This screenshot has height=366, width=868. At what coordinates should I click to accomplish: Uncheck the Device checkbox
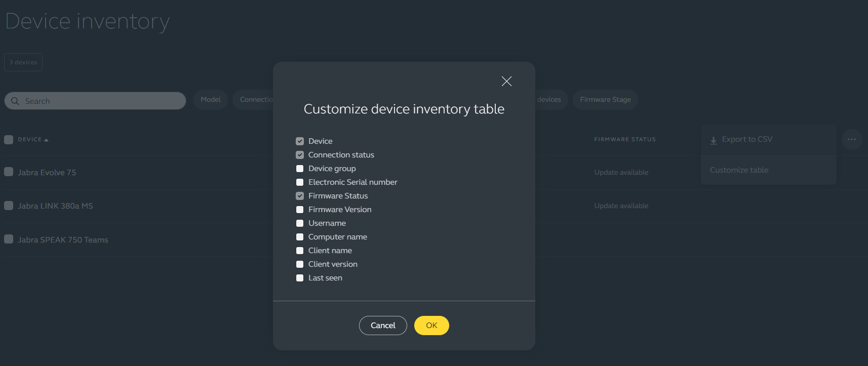tap(300, 141)
